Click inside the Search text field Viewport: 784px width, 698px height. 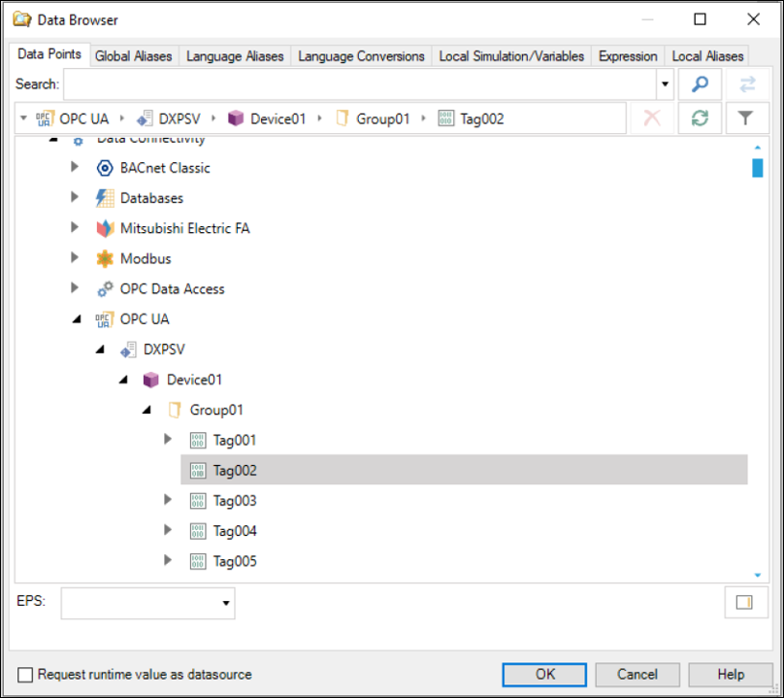point(359,84)
